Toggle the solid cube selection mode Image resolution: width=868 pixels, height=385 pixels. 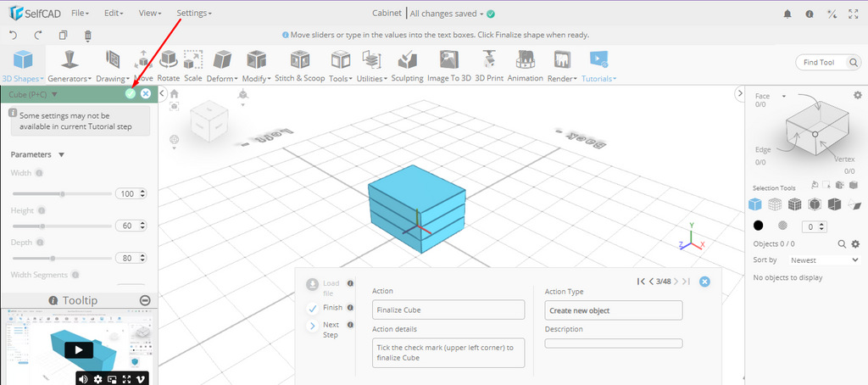[x=754, y=204]
